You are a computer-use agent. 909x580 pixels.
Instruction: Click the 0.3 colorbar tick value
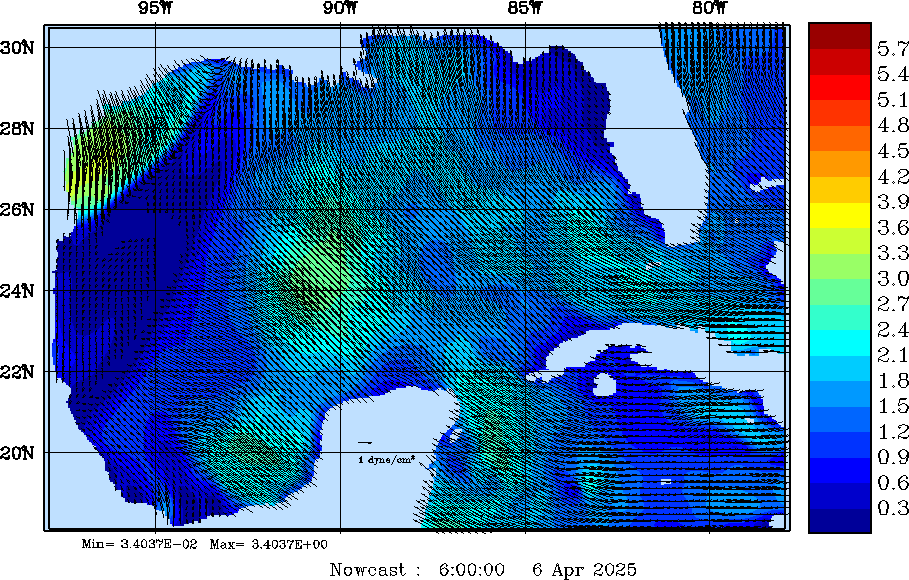(x=893, y=508)
